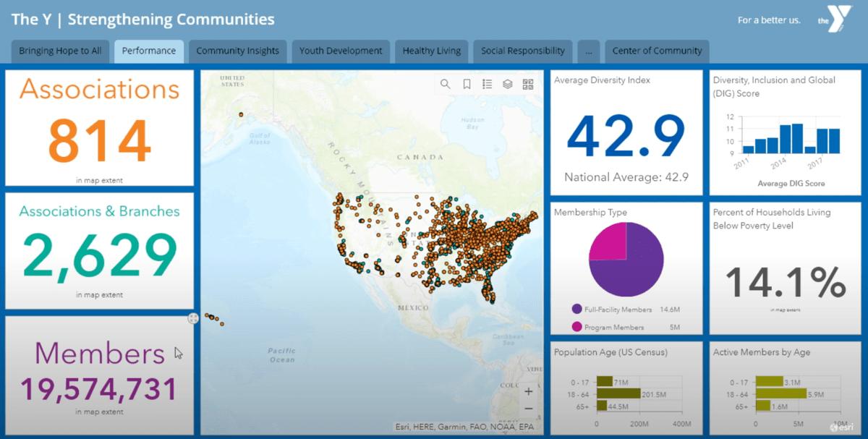
Task: Open the map layers panel
Action: pyautogui.click(x=508, y=84)
